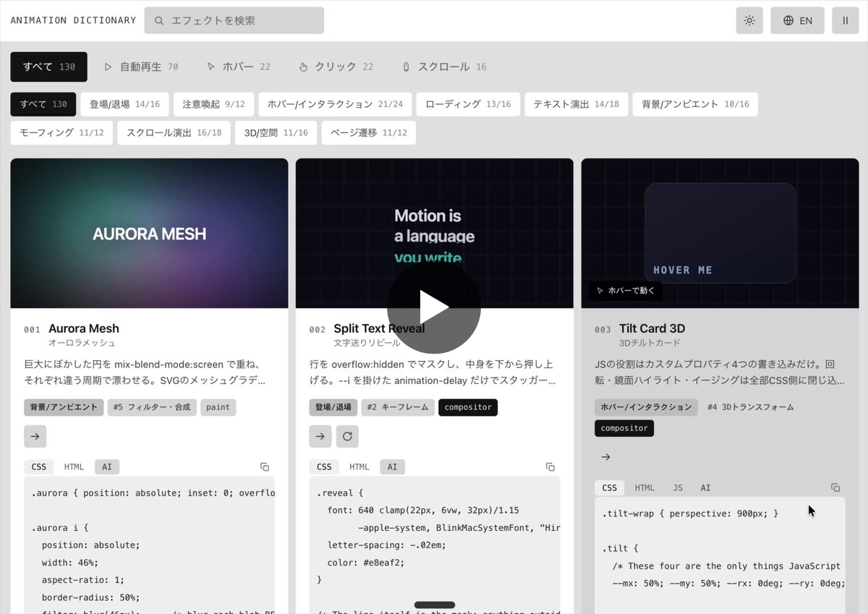Toggle the light/dark theme sun icon
Image resolution: width=868 pixels, height=614 pixels.
(x=749, y=20)
